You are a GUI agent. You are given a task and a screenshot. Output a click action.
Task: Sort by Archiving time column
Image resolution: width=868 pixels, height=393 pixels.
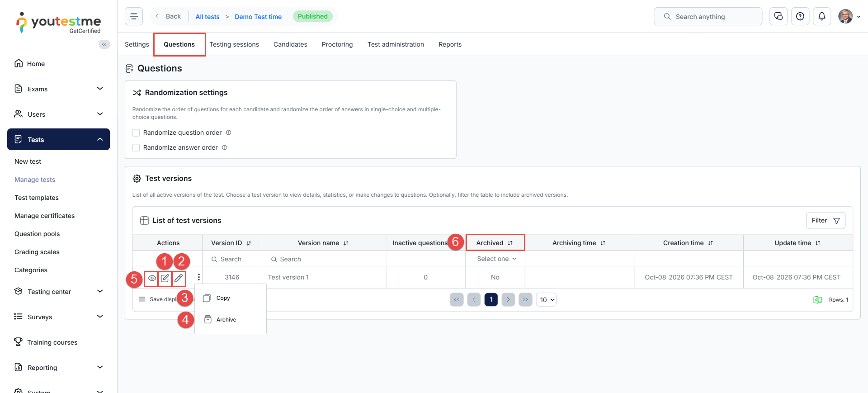[603, 243]
